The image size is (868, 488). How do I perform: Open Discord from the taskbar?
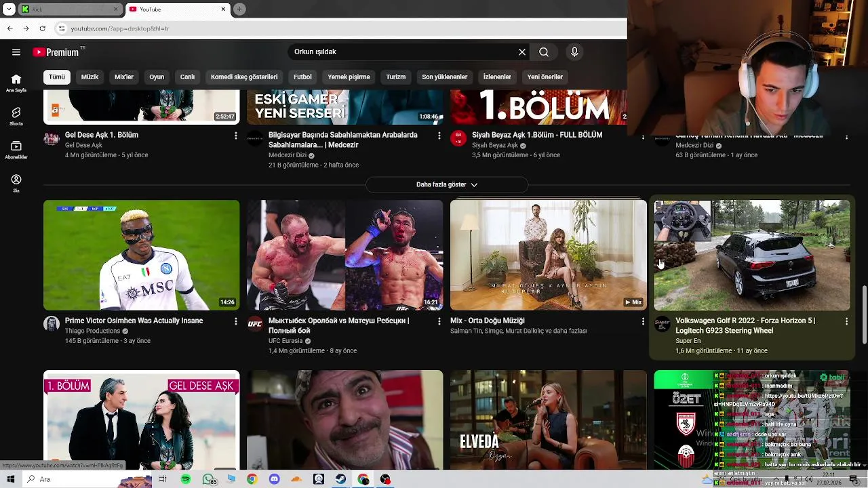(x=274, y=479)
